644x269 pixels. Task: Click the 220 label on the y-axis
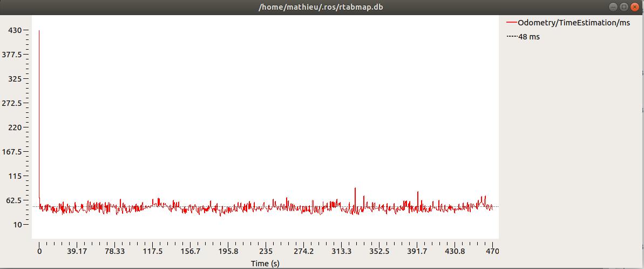(x=14, y=127)
